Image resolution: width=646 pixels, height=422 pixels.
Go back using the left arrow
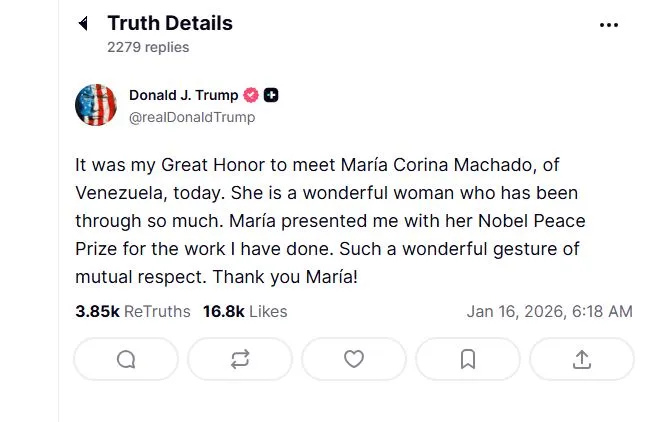pos(84,24)
